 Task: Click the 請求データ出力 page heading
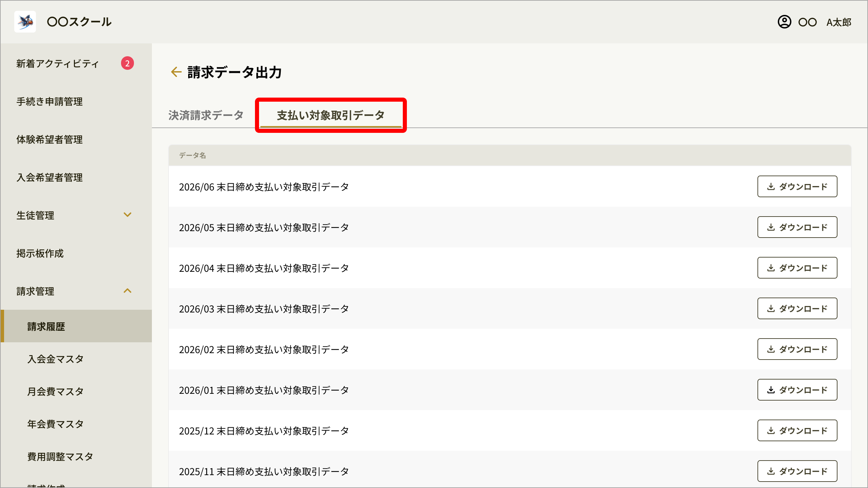point(235,72)
